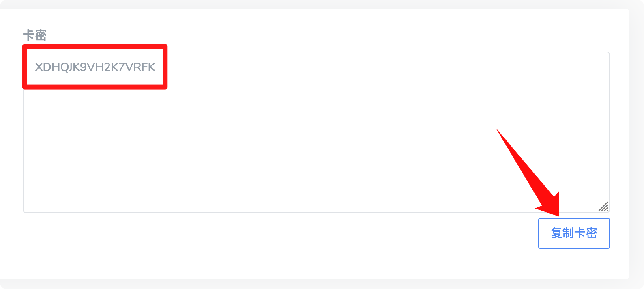Click the lower-left empty part of the textarea
Screen dimensions: 644x289
coord(81,187)
